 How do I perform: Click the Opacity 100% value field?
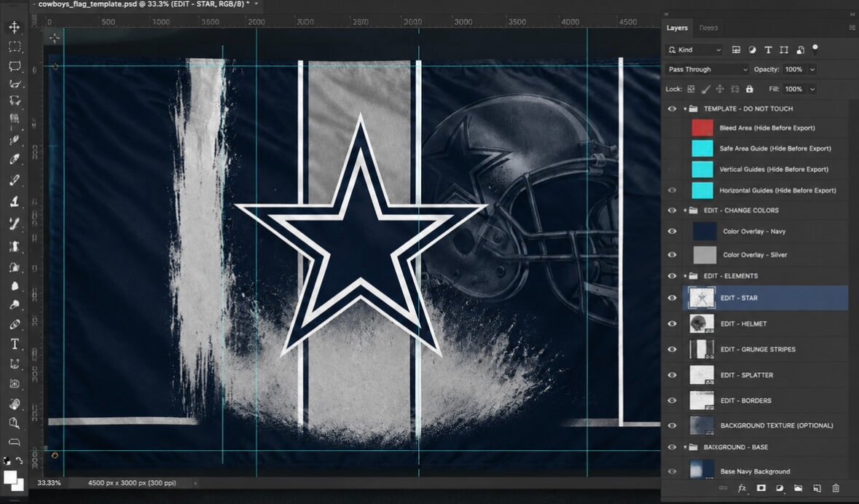tap(794, 70)
